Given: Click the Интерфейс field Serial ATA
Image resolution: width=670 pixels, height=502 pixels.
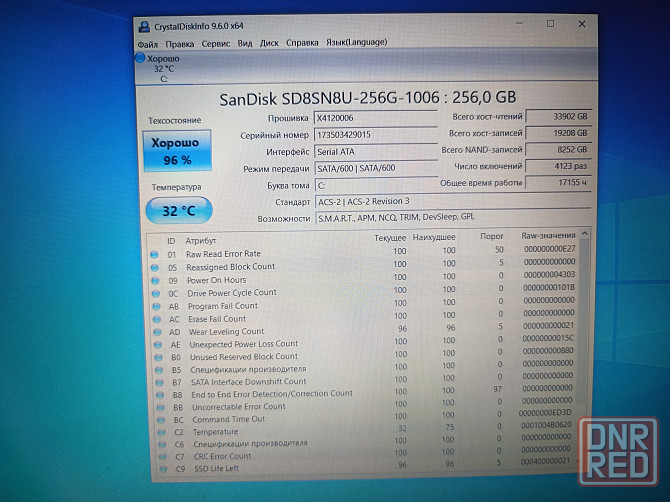Looking at the screenshot, I should (376, 152).
